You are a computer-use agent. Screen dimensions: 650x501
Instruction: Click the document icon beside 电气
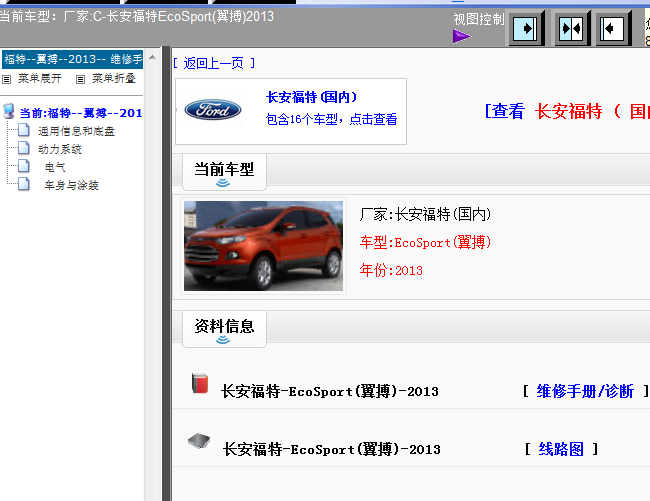tap(24, 166)
